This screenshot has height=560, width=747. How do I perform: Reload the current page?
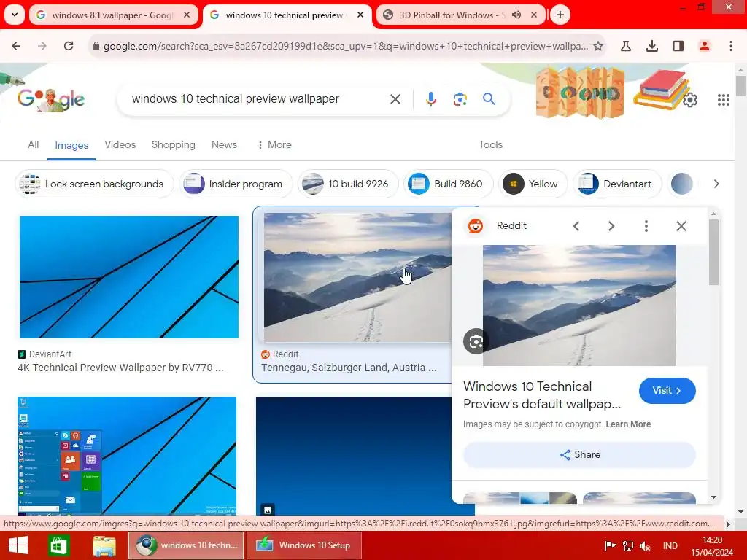point(69,46)
